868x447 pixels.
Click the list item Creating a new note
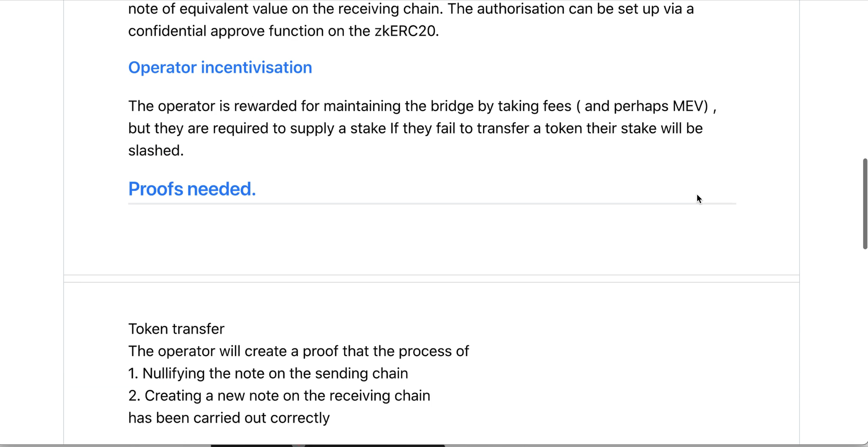(x=279, y=395)
